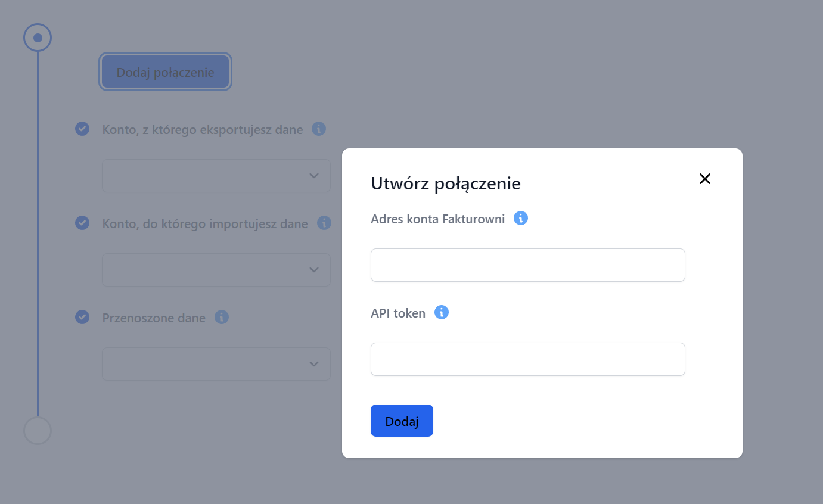Click checkmark icon beside export account step
The width and height of the screenshot is (823, 504).
point(82,129)
